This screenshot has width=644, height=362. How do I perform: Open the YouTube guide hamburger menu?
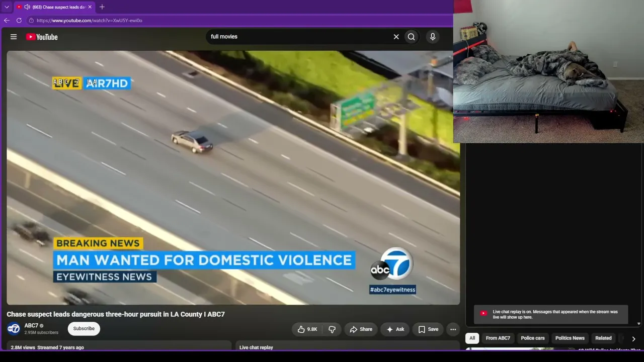tap(14, 37)
